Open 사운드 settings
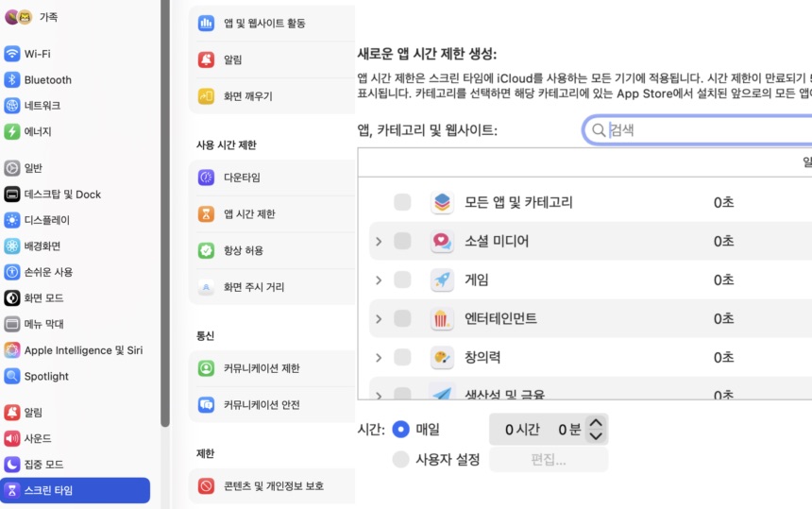812x509 pixels. click(27, 438)
